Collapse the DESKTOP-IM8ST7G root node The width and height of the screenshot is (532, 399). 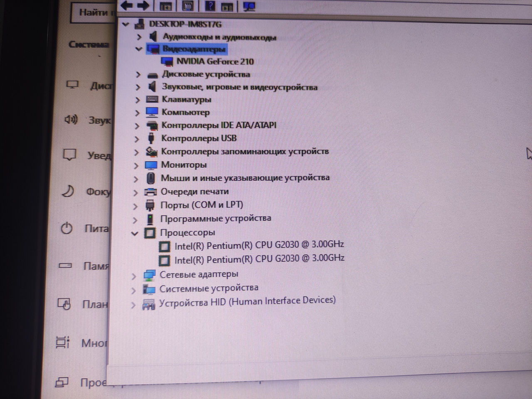click(126, 24)
